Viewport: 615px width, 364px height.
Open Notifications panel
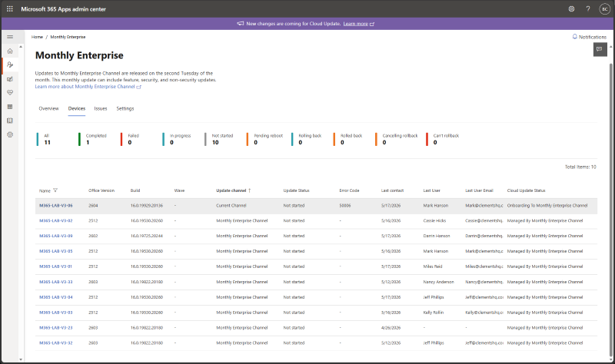(589, 37)
